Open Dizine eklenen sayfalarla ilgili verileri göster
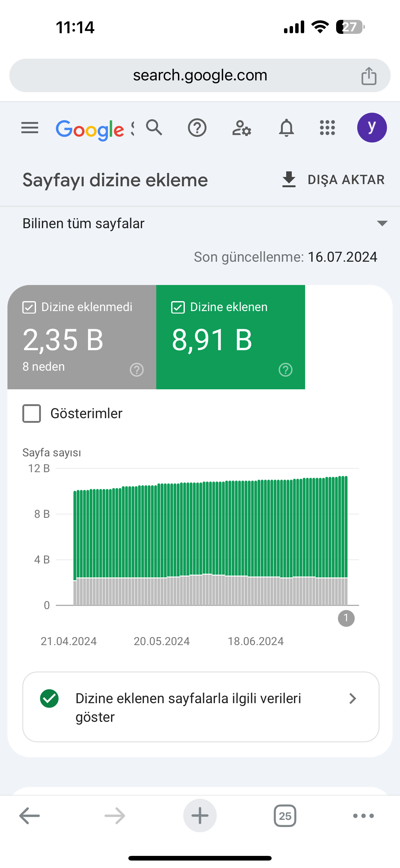Image resolution: width=400 pixels, height=868 pixels. 201,707
